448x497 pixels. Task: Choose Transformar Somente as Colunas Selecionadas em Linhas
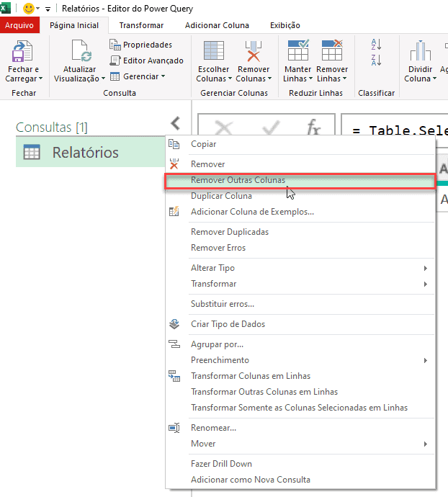300,408
